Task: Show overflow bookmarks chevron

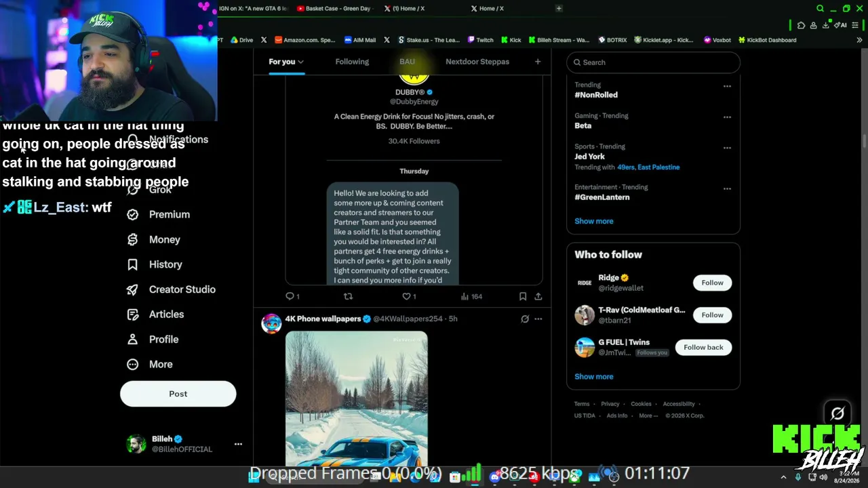Action: point(859,40)
